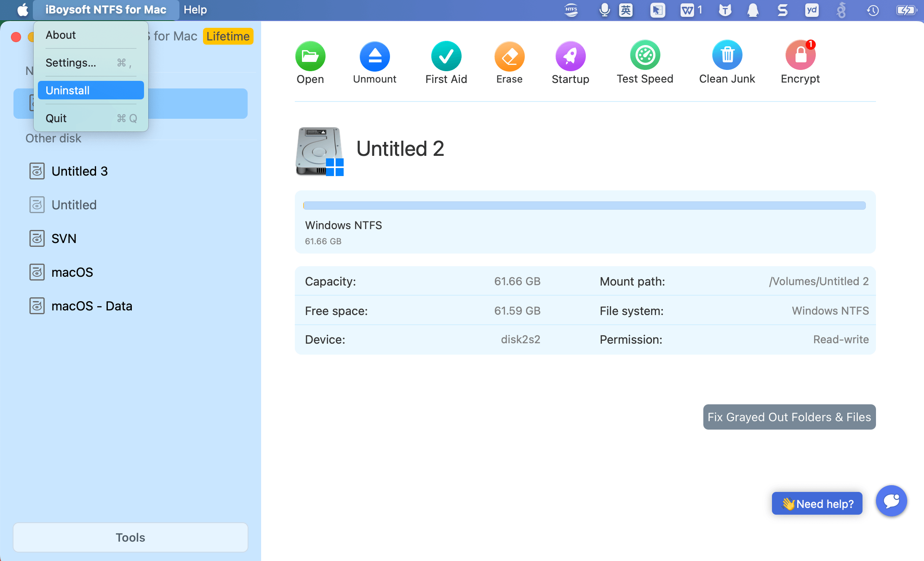
Task: Click the Tools button
Action: (131, 537)
